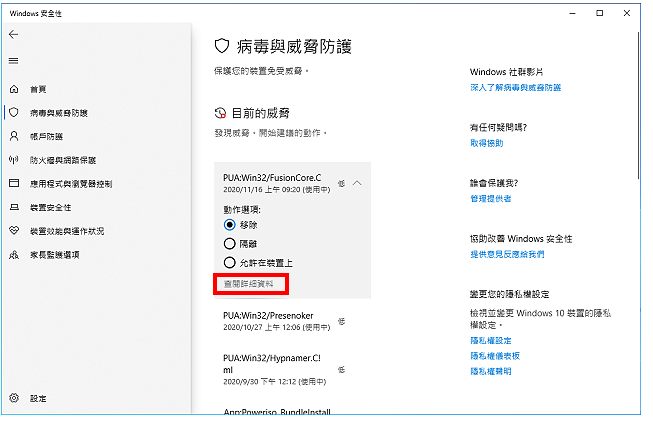Click the 查看詳細資料 details button

251,284
